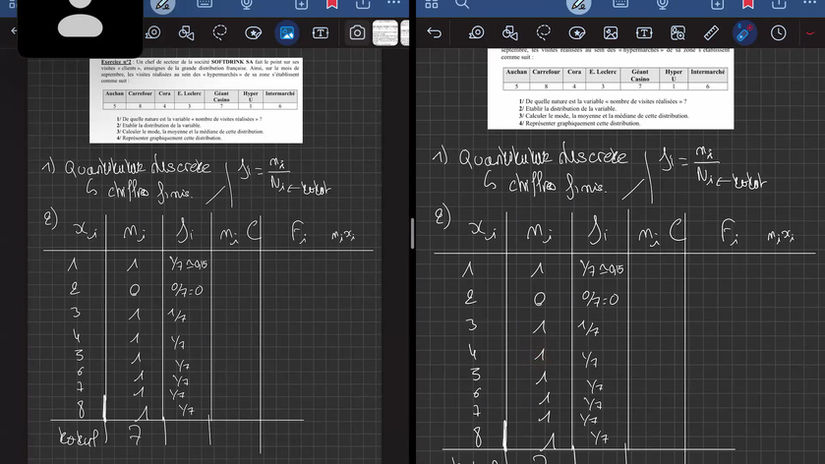Viewport: 825px width, 464px height.
Task: Open search in the right window
Action: pos(462,4)
